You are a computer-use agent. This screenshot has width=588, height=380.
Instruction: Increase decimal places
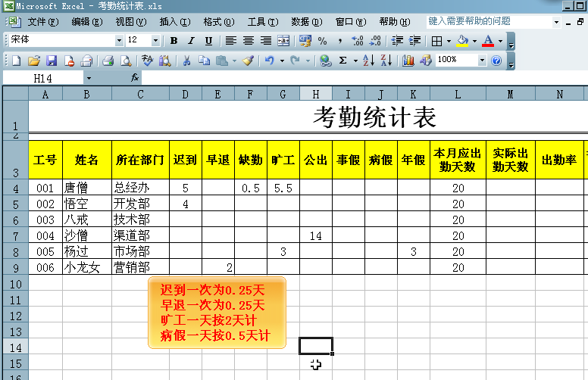click(x=358, y=41)
